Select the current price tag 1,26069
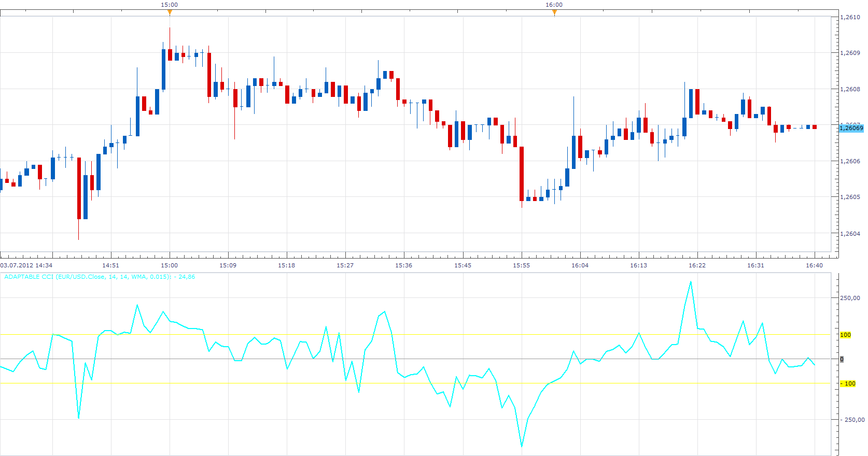The image size is (868, 456). [851, 128]
